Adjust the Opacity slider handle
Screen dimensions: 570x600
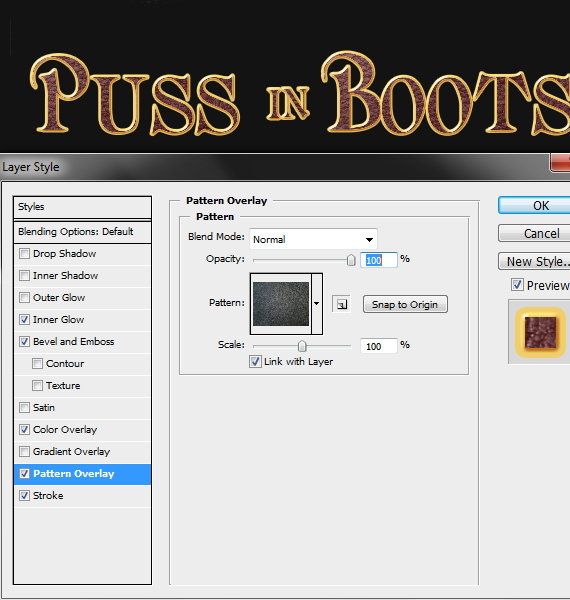351,260
